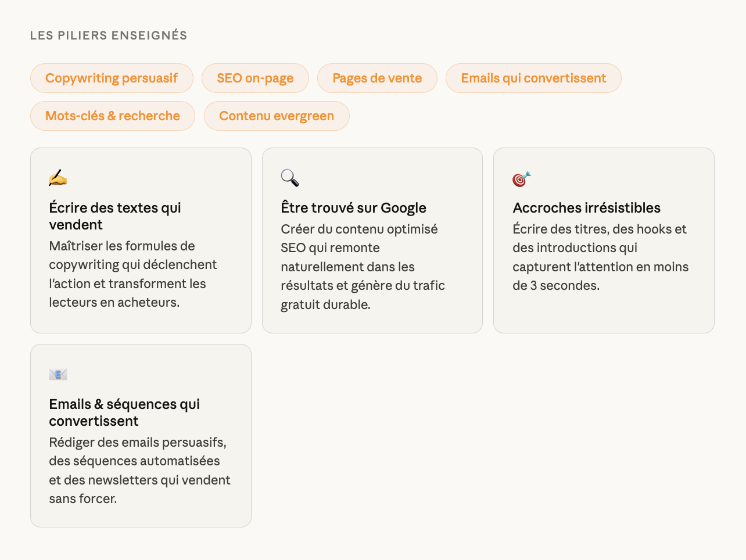This screenshot has width=746, height=560.
Task: Click the description about séquences automatisées and newsletters
Action: [x=139, y=471]
